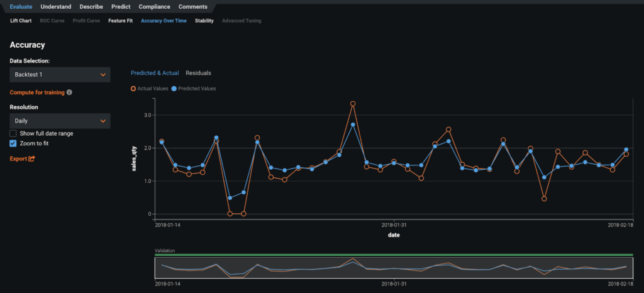Open the Comments tab
Image resolution: width=644 pixels, height=293 pixels.
point(193,6)
